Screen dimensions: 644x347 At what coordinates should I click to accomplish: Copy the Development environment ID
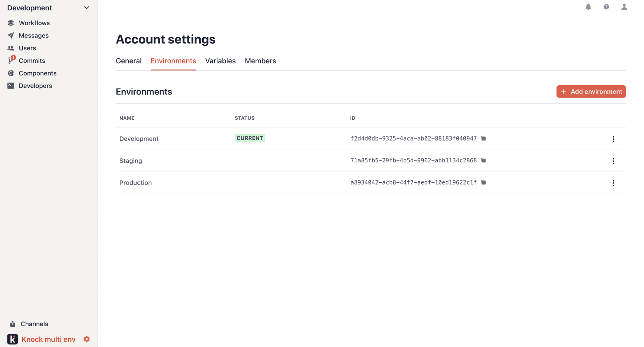click(x=483, y=138)
